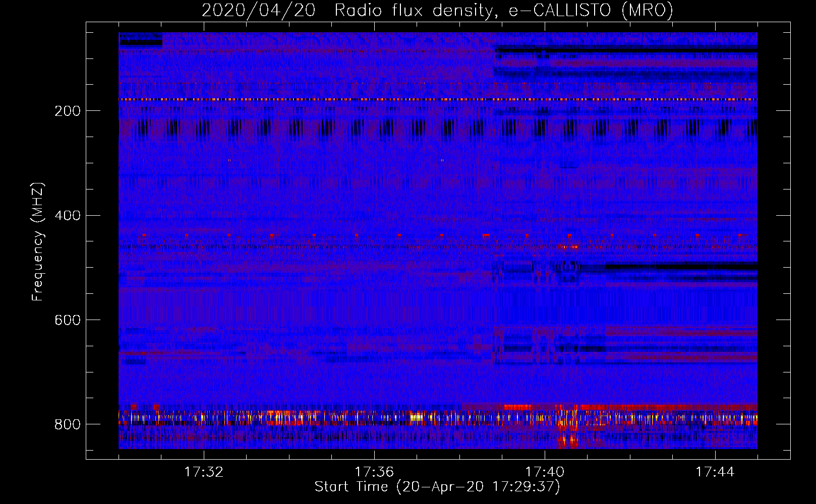
Task: Click the 17:32 time tick label
Action: 204,472
